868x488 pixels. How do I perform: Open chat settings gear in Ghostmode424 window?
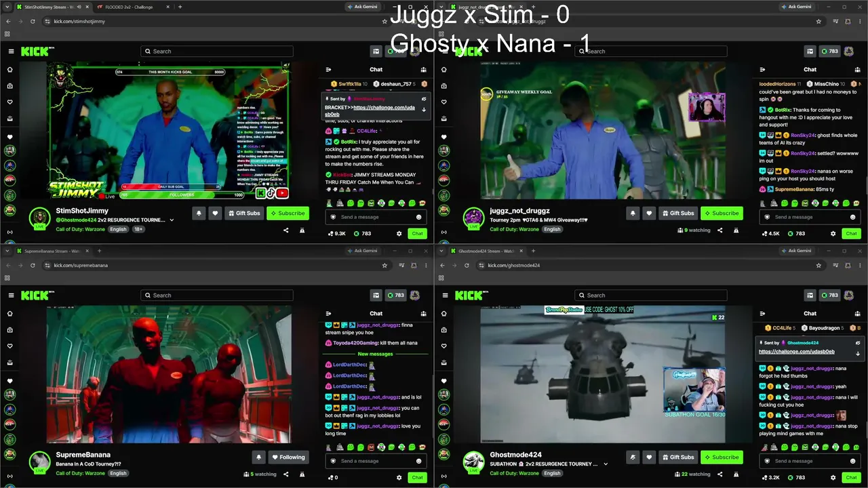tap(833, 477)
